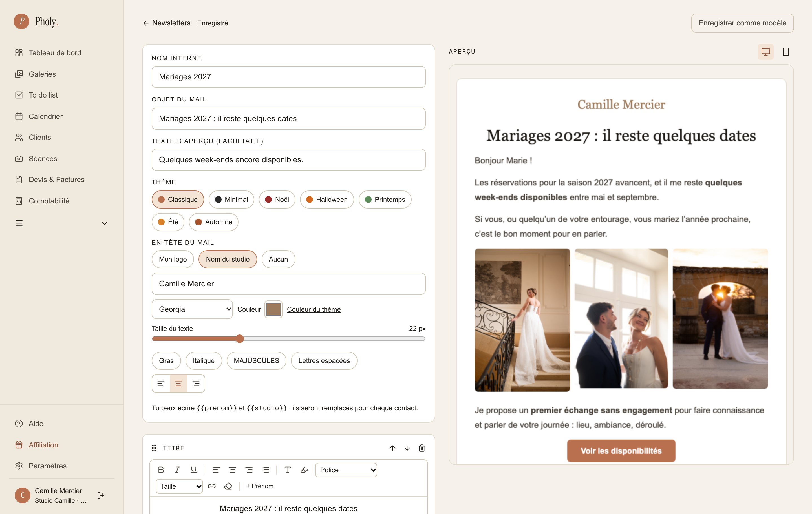Viewport: 812px width, 514px height.
Task: Delete the Titre block
Action: [x=422, y=448]
